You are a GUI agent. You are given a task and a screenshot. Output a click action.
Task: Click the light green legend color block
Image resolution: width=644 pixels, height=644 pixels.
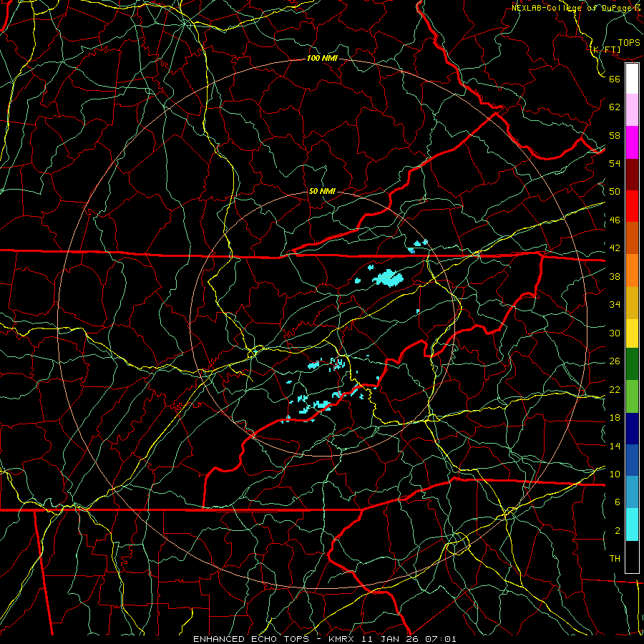[x=632, y=396]
